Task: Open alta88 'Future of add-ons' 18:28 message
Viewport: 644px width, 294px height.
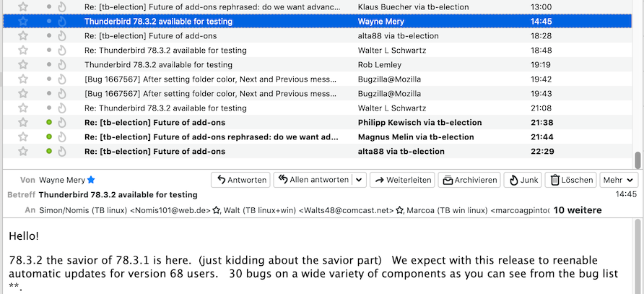Action: (x=209, y=36)
